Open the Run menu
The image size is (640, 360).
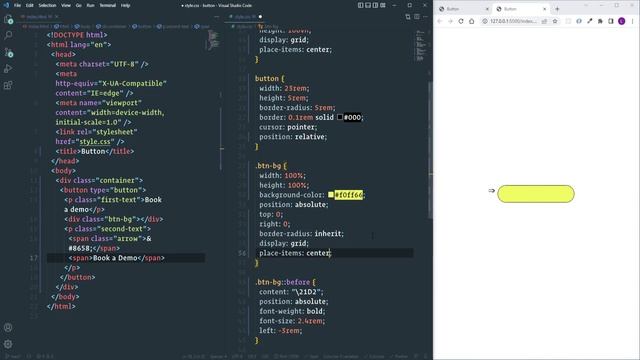click(x=90, y=5)
